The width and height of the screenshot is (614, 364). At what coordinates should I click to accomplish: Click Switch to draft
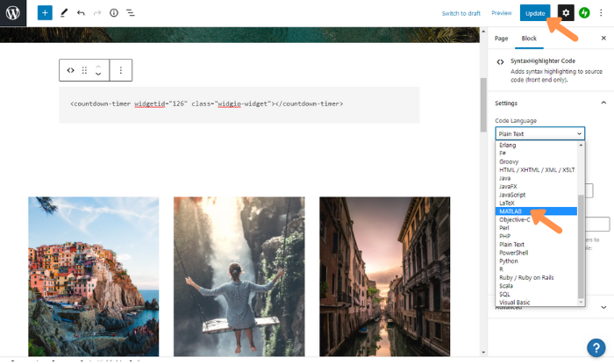tap(460, 13)
